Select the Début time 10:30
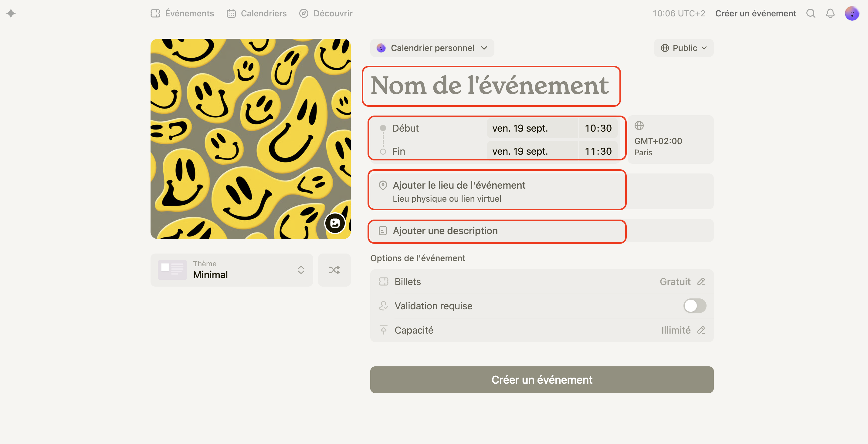The height and width of the screenshot is (444, 868). pyautogui.click(x=598, y=128)
